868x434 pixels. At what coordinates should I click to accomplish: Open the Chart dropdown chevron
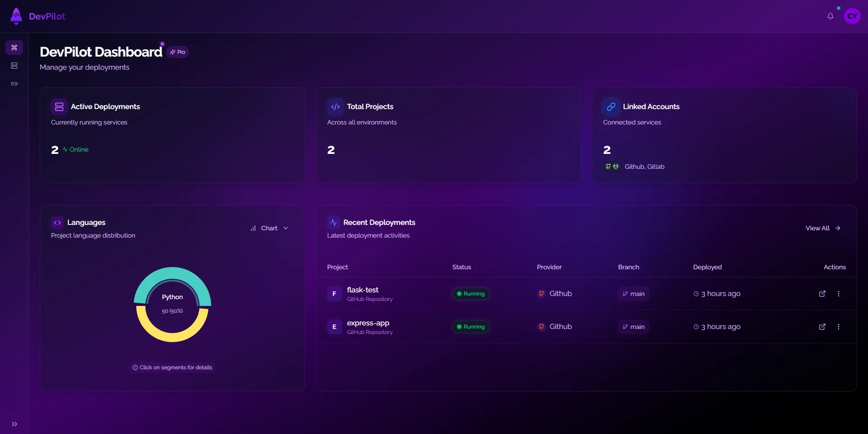click(285, 228)
